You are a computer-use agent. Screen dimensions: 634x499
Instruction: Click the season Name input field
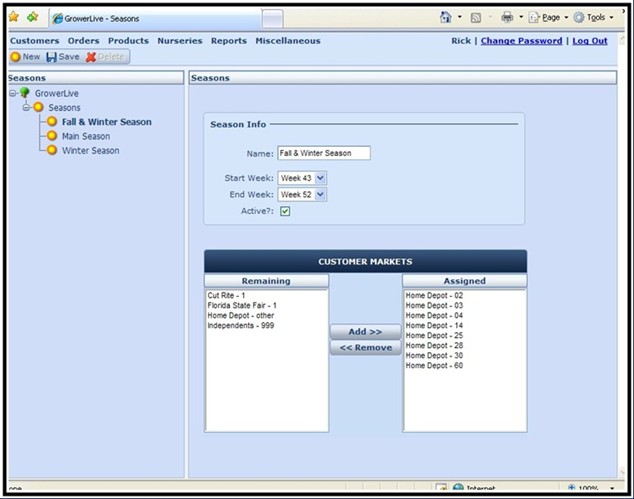pos(323,153)
